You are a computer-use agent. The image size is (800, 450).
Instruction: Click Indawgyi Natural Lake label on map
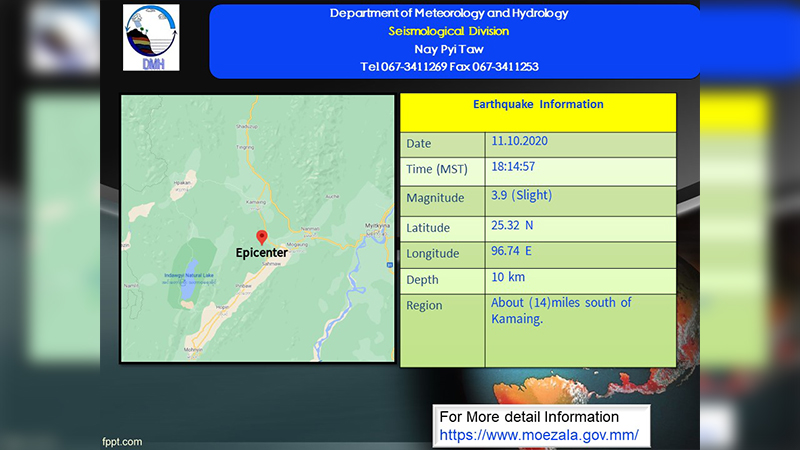pyautogui.click(x=189, y=276)
